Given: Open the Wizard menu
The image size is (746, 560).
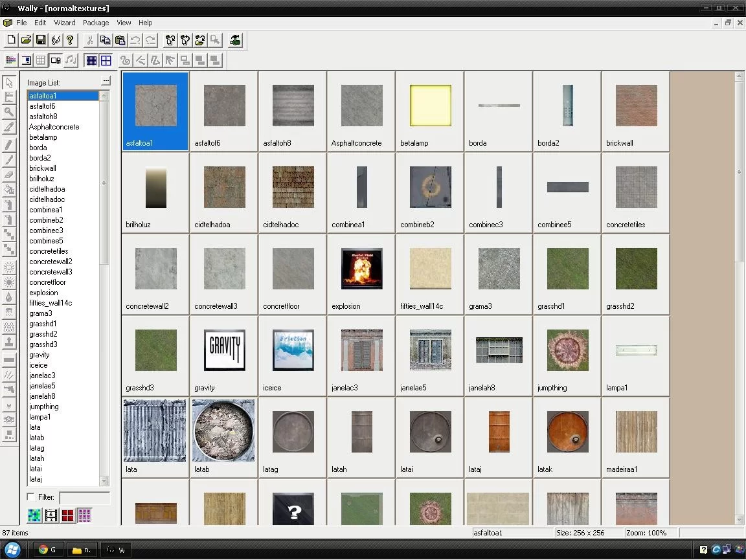Looking at the screenshot, I should coord(65,23).
